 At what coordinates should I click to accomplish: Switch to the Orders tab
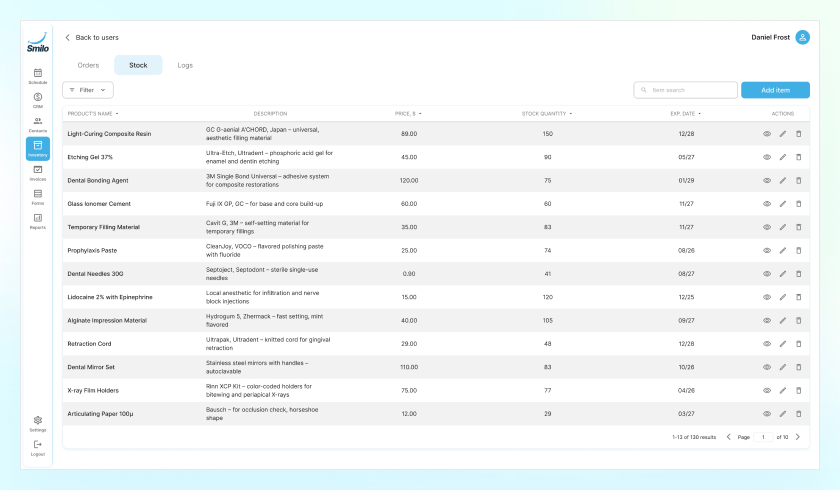88,65
